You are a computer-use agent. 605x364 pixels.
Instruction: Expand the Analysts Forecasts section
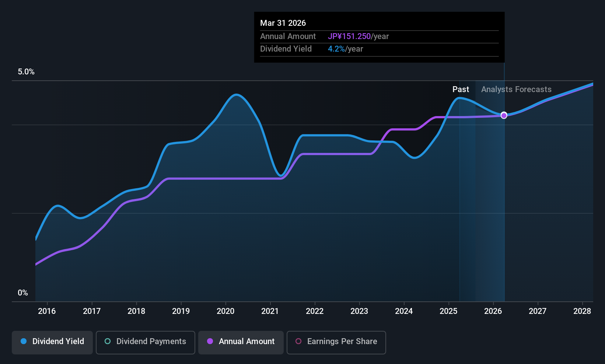(x=516, y=89)
